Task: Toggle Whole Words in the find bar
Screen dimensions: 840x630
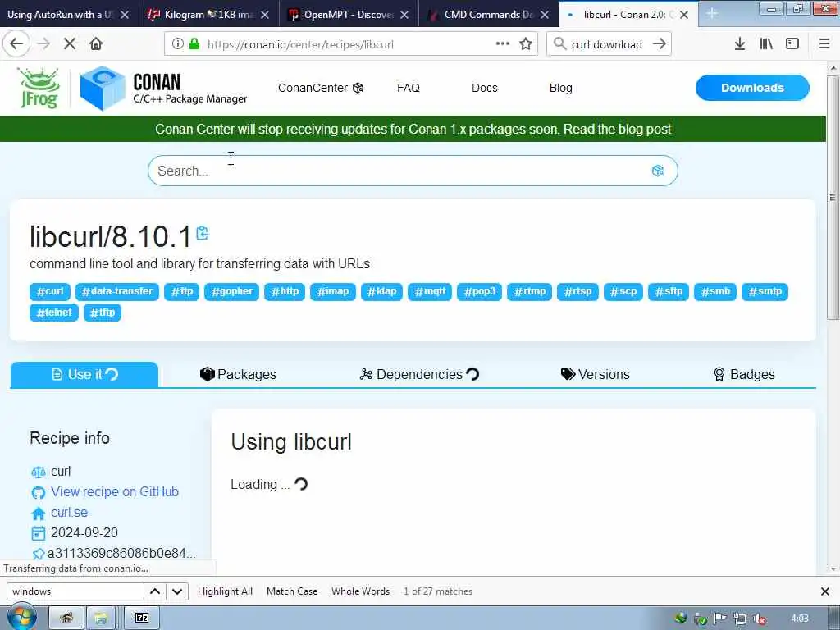Action: 360,591
